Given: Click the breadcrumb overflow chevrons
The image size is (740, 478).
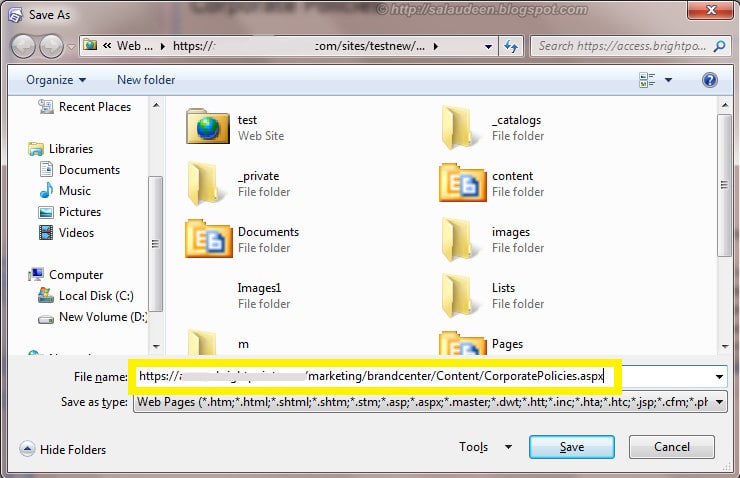Looking at the screenshot, I should (x=107, y=46).
